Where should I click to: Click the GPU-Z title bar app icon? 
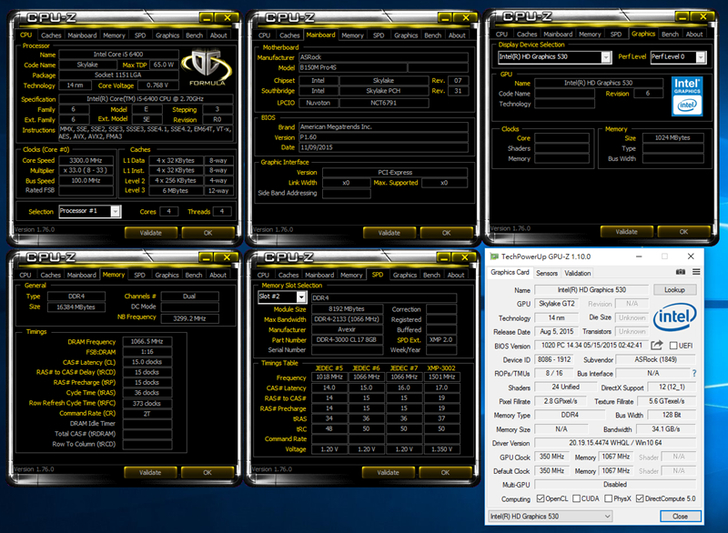[494, 256]
